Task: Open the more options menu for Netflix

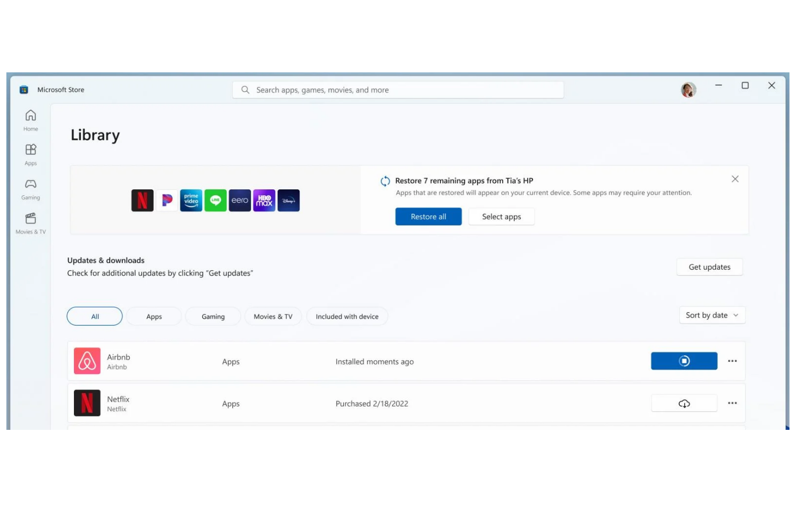Action: pos(732,403)
